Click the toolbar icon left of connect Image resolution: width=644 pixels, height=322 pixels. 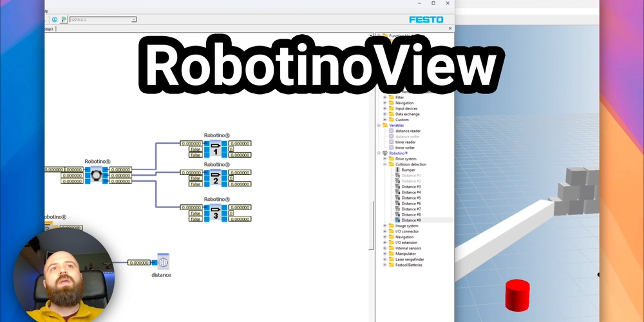coord(54,20)
